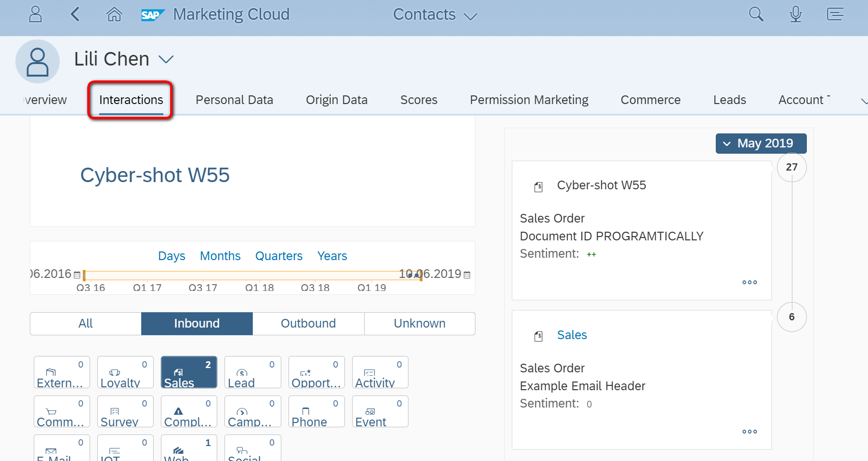
Task: Open the Origin Data tab
Action: pos(337,100)
